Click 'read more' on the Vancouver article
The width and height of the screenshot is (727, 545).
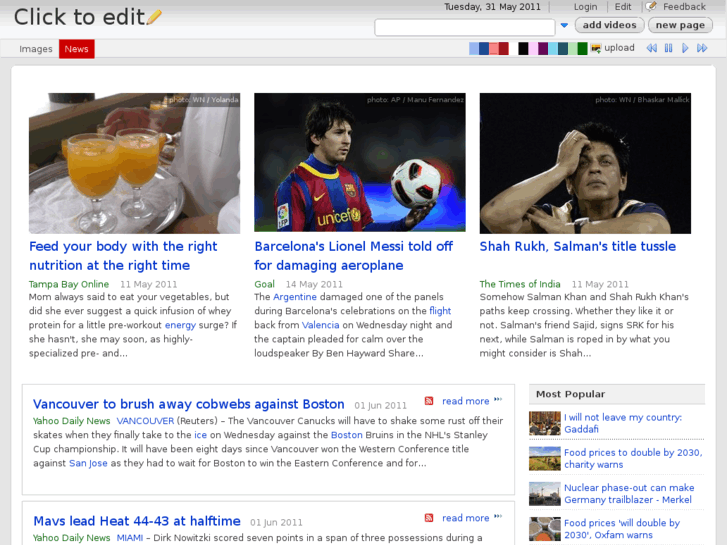pos(466,401)
